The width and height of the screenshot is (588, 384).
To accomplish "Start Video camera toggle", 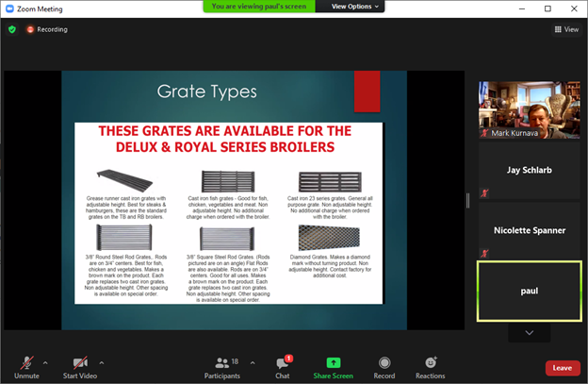I will click(x=80, y=367).
